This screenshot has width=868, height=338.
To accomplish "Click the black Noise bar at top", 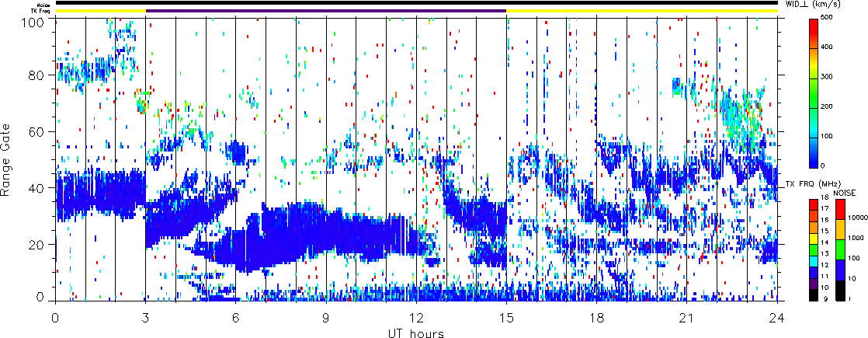I will tap(416, 2).
